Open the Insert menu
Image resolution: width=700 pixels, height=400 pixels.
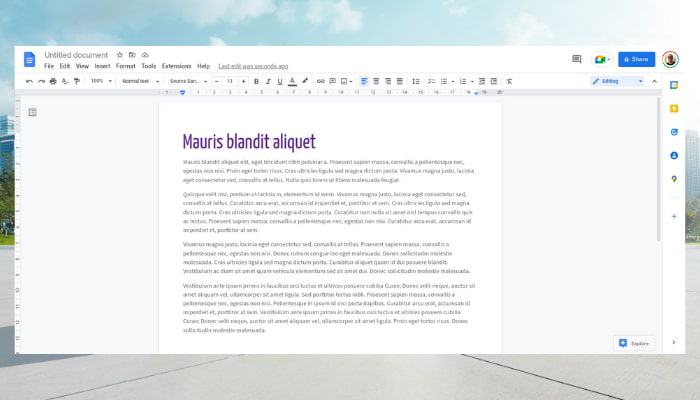[x=102, y=66]
